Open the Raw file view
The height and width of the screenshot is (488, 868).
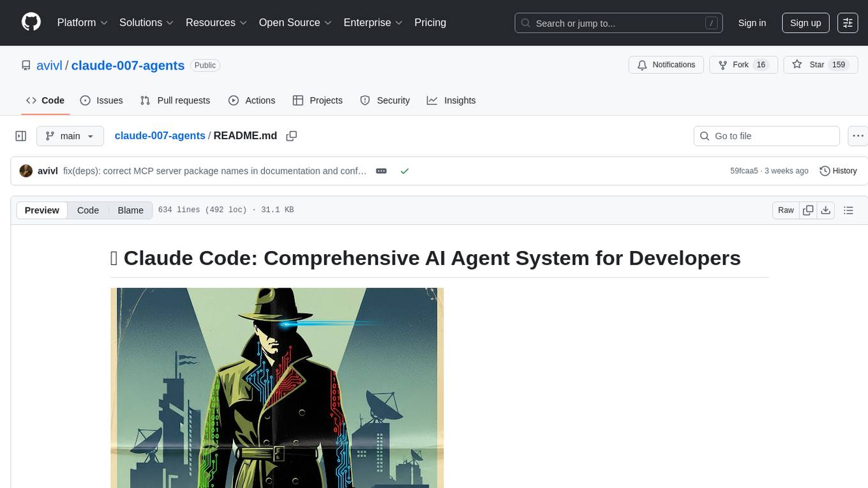click(x=786, y=210)
